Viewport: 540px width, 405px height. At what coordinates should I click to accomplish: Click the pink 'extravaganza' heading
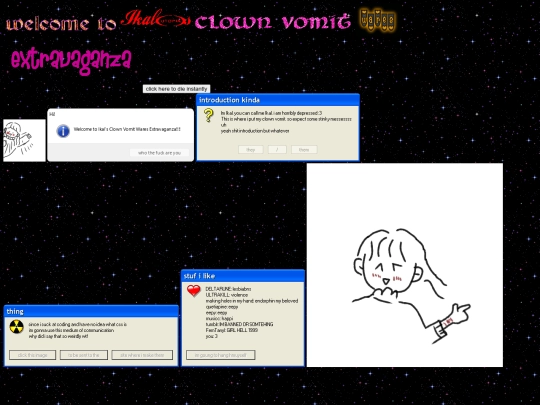click(71, 61)
